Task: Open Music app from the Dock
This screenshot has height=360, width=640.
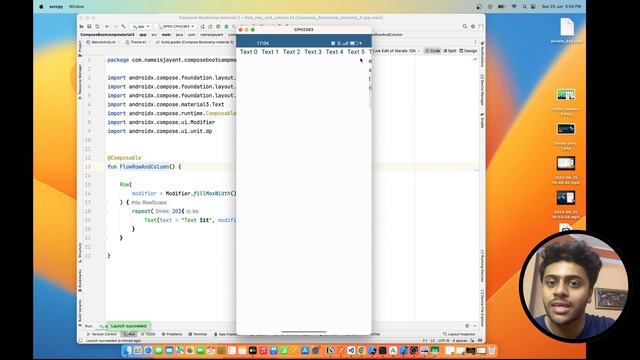Action: tap(263, 350)
